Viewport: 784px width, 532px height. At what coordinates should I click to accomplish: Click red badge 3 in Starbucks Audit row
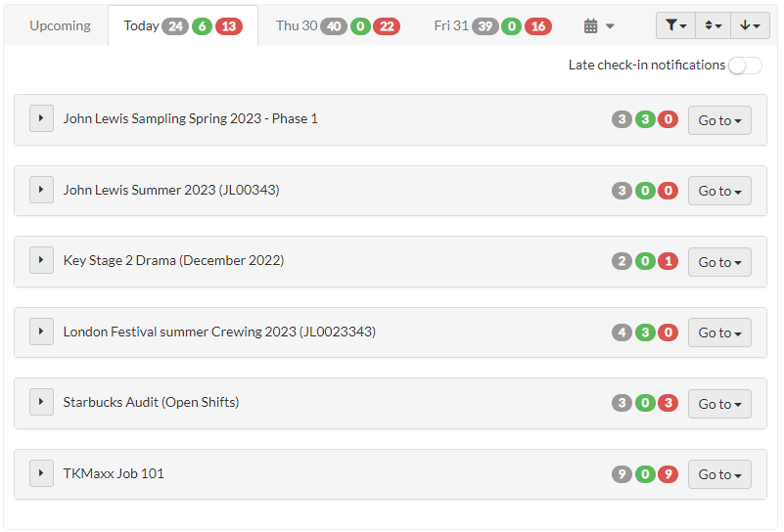pos(669,403)
